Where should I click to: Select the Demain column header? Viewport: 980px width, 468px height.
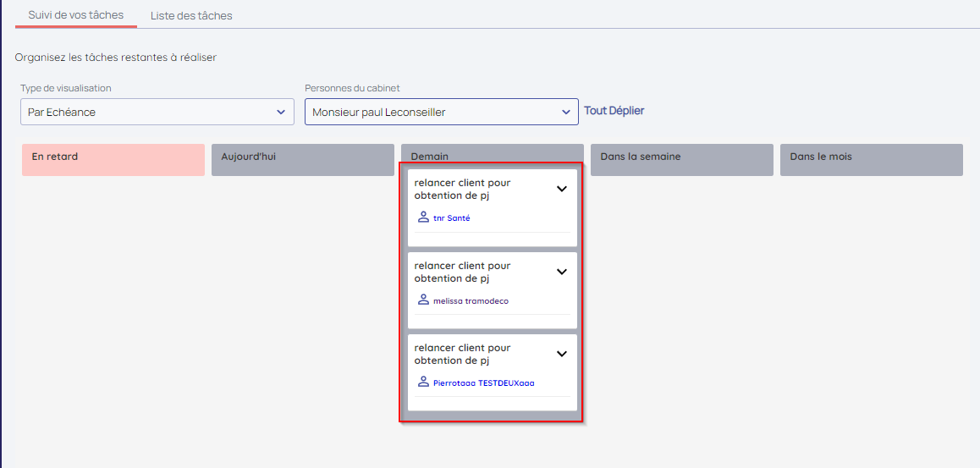[492, 157]
